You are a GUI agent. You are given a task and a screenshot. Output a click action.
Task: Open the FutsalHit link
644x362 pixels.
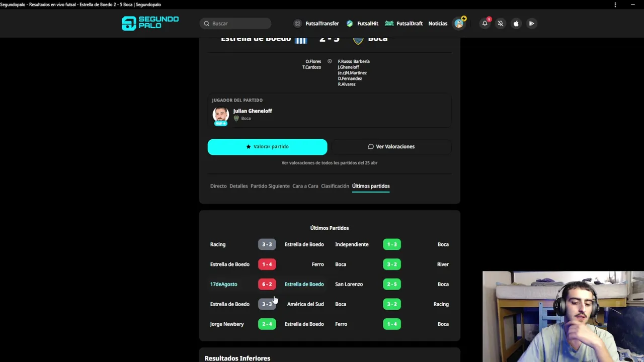coord(367,23)
